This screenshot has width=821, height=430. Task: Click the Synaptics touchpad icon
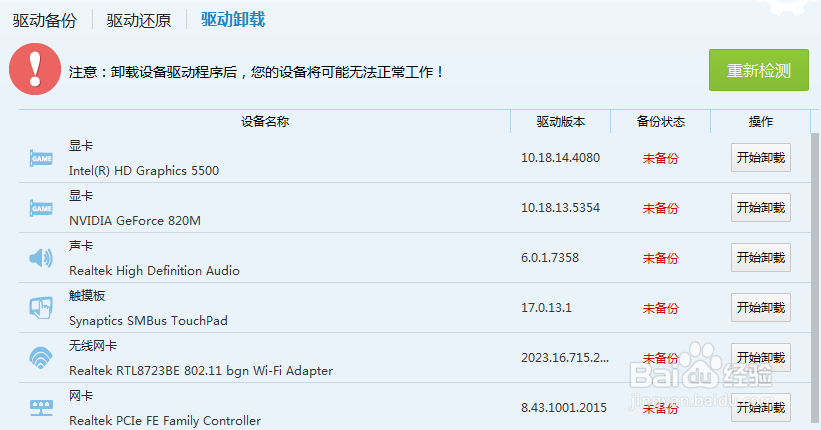41,307
